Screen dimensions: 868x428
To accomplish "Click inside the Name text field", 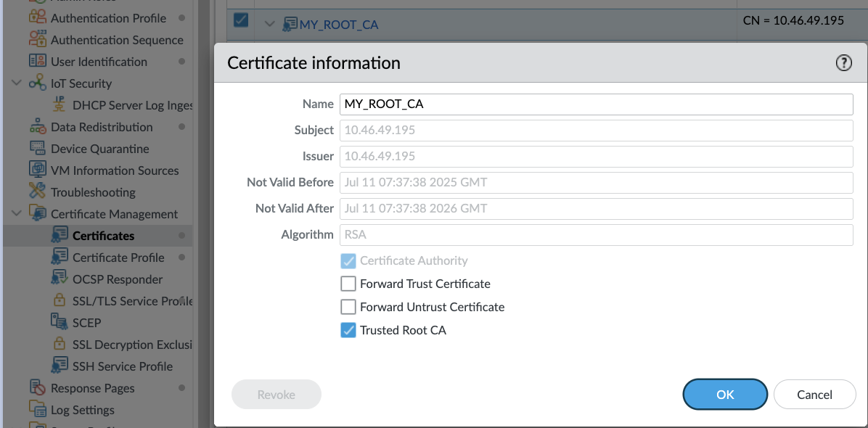I will pos(508,104).
